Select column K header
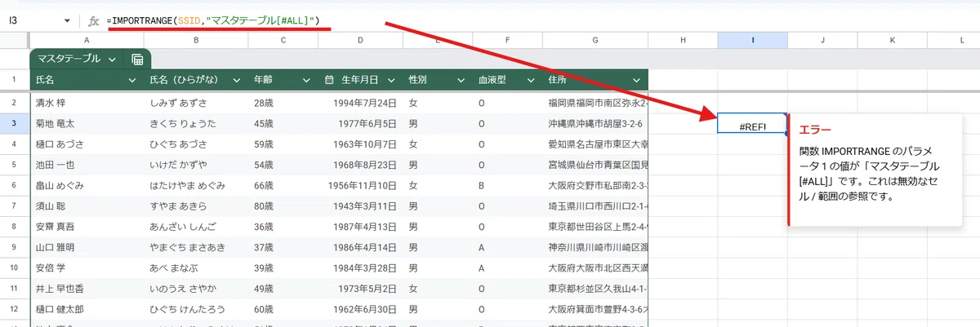This screenshot has width=980, height=327. coord(893,40)
